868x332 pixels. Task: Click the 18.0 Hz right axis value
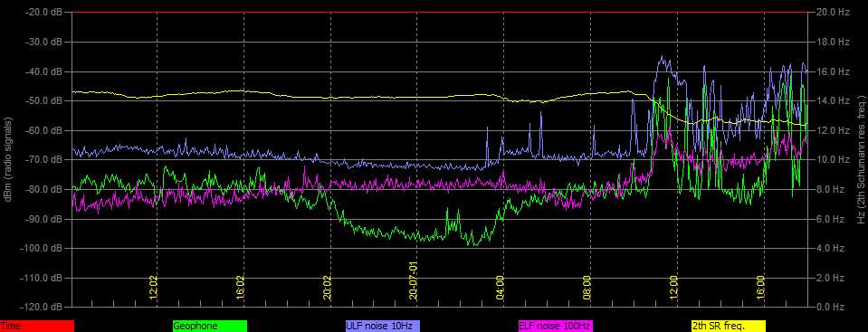832,42
